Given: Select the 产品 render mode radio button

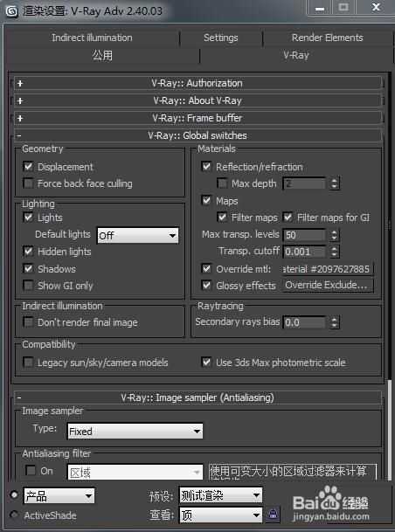Looking at the screenshot, I should (14, 494).
